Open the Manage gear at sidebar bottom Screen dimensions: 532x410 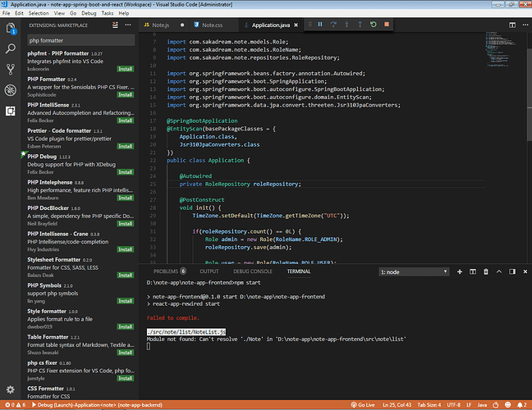(11, 389)
